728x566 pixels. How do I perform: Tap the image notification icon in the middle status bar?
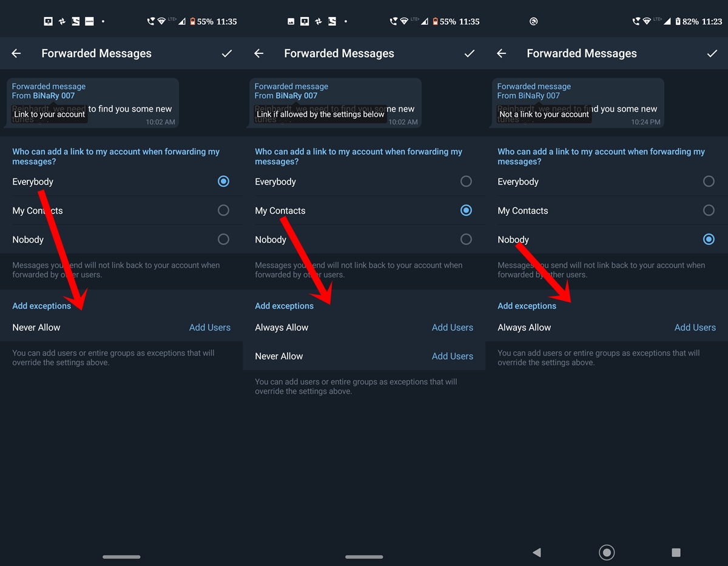point(291,21)
